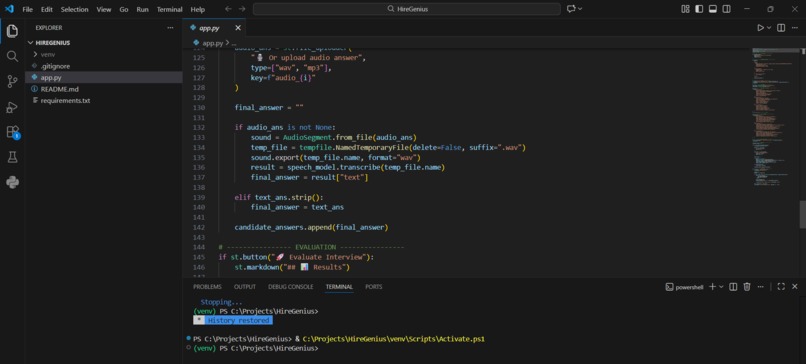This screenshot has height=364, width=806.
Task: Switch to the PORTS panel tab
Action: click(374, 287)
